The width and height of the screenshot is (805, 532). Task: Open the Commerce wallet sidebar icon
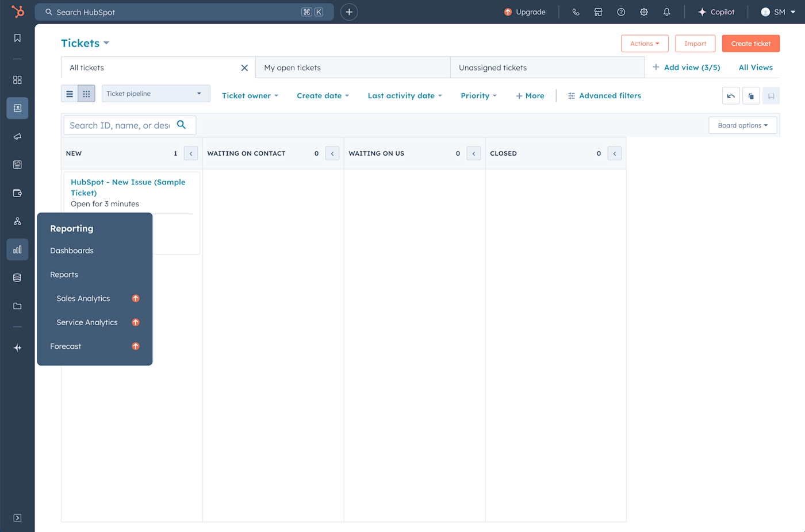17,193
